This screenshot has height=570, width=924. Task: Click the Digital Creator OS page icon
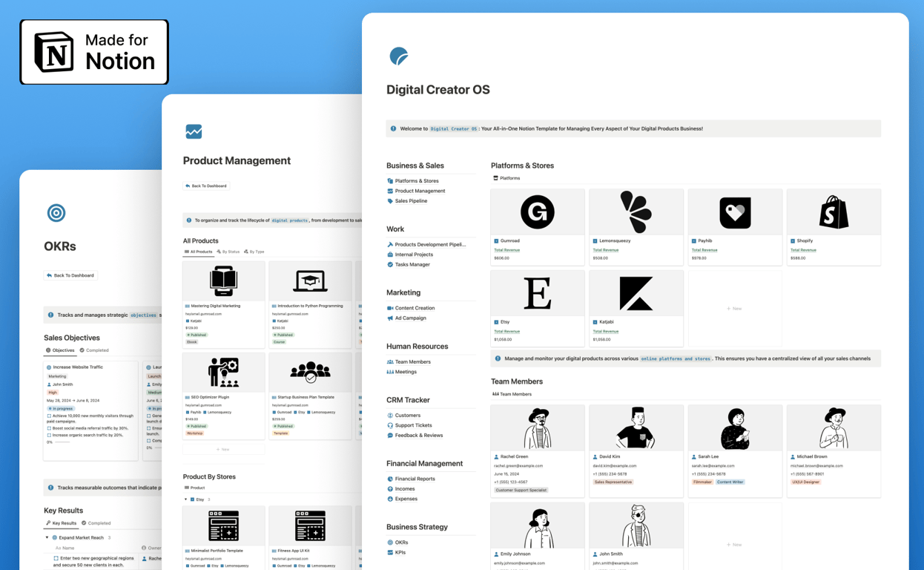point(399,56)
